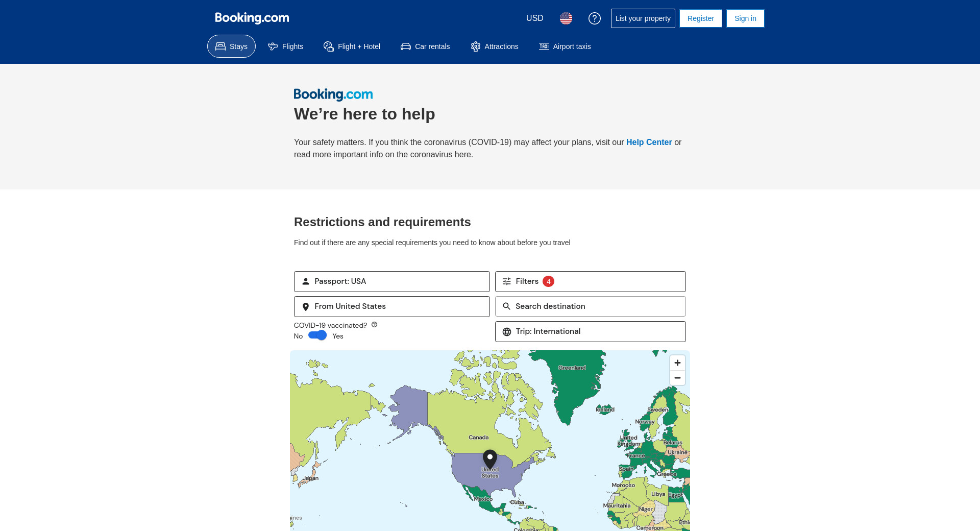Open the help question mark icon
The width and height of the screenshot is (980, 531).
point(594,18)
